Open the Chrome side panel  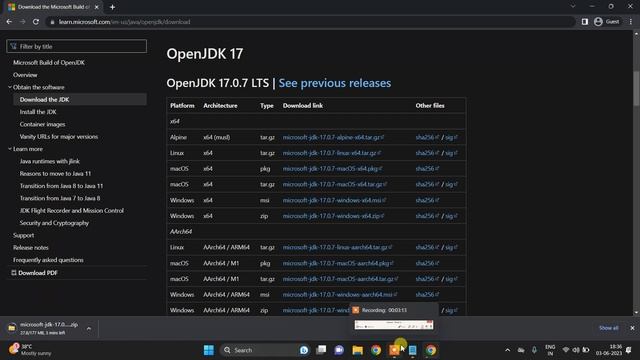click(x=584, y=22)
